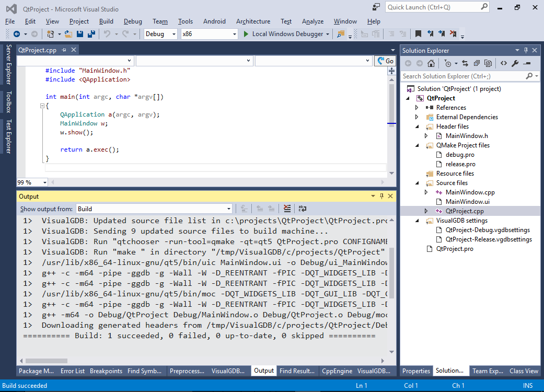Expand the References node
This screenshot has height=392, width=544.
tap(417, 108)
